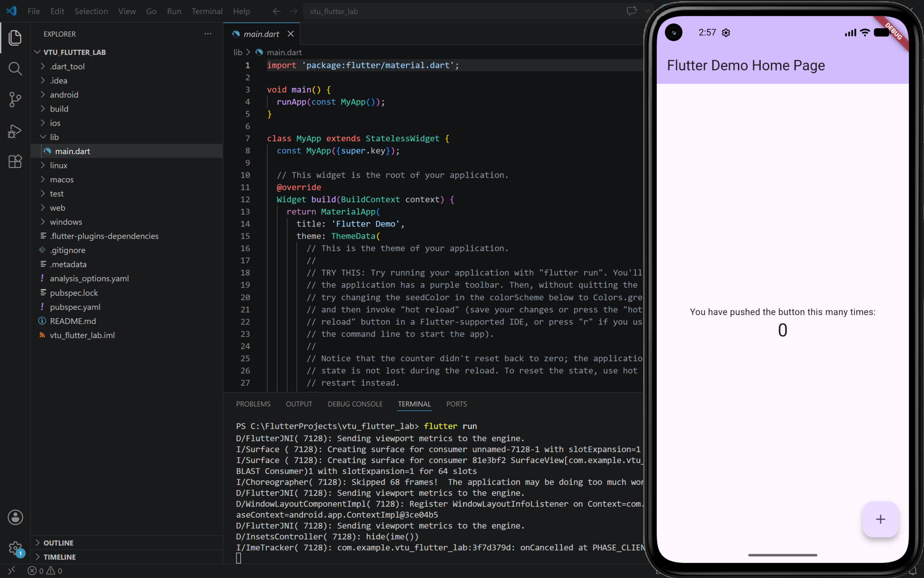This screenshot has height=578, width=924.
Task: Open the Edit menu
Action: pos(57,12)
